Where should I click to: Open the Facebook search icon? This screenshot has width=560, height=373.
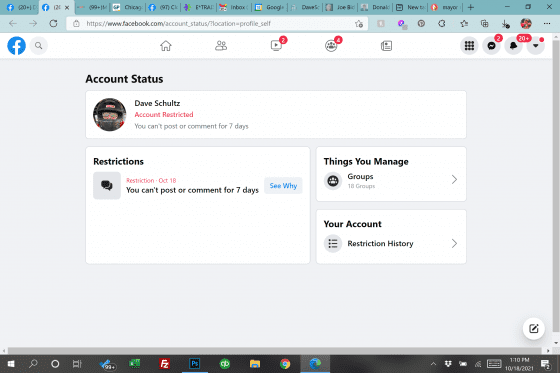point(39,46)
